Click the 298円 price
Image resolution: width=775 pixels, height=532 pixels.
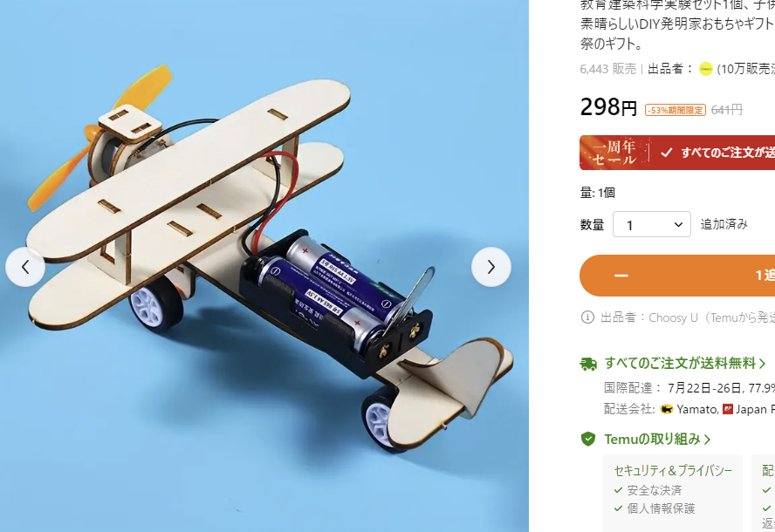tap(608, 107)
